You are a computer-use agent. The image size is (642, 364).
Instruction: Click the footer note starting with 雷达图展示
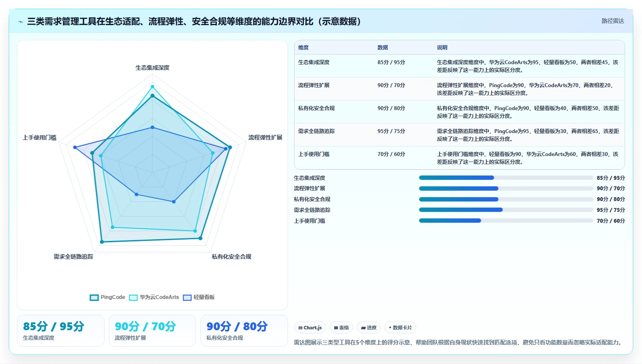(x=459, y=342)
